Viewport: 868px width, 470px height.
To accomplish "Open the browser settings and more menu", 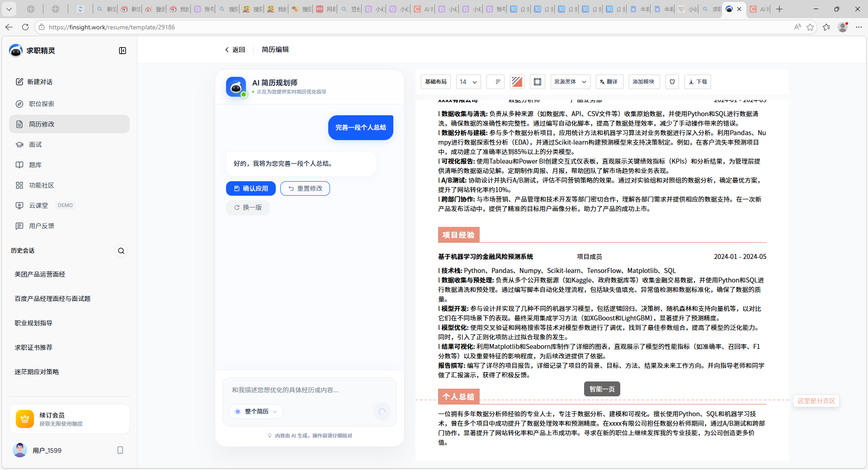I will pyautogui.click(x=859, y=27).
